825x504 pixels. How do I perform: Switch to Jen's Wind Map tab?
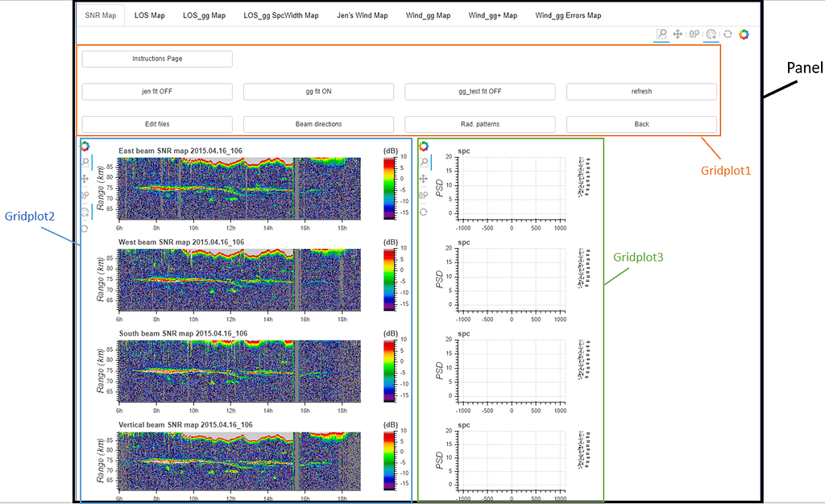pos(362,15)
